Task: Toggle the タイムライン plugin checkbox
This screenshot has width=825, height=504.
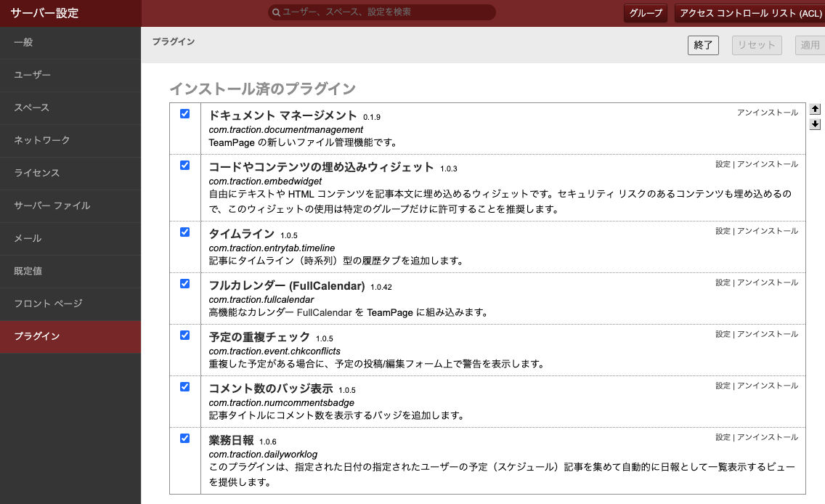Action: (x=184, y=232)
